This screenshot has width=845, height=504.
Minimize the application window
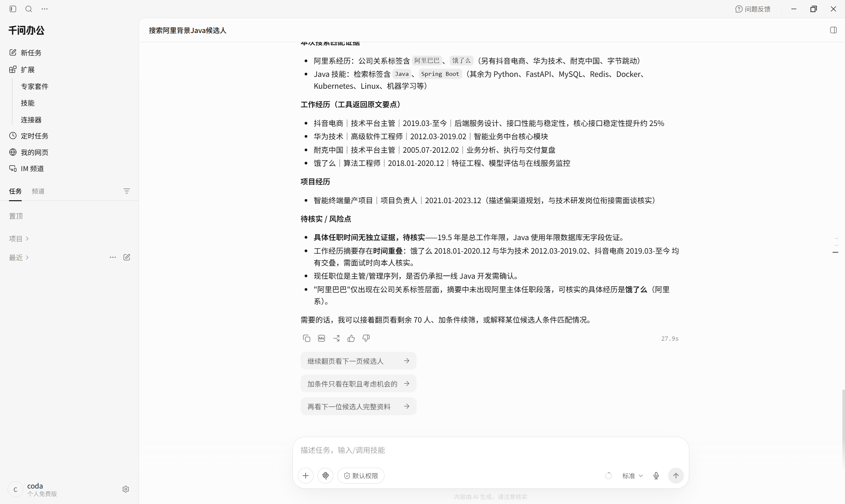click(x=794, y=9)
